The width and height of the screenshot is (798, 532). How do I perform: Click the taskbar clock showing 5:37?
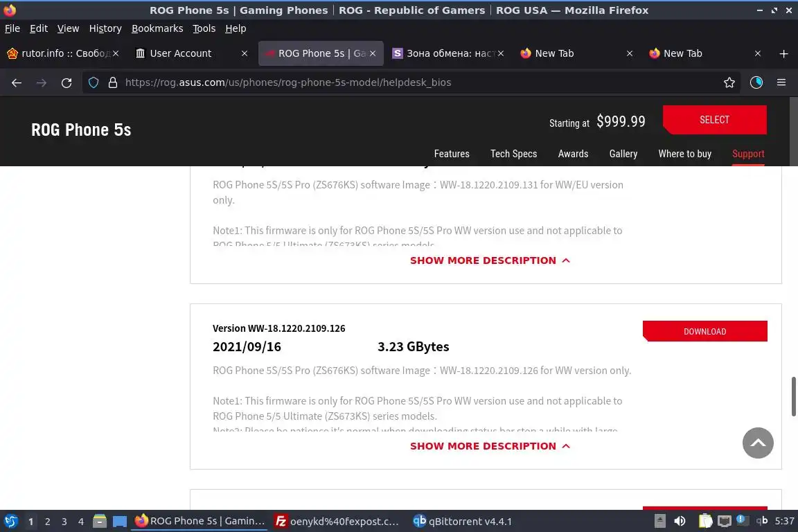coord(784,522)
